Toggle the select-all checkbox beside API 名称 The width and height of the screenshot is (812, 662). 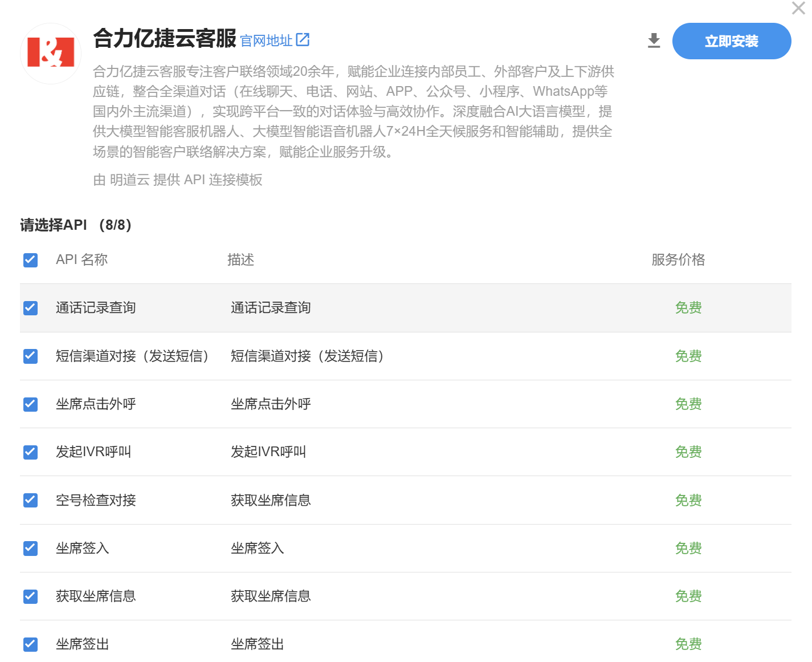click(x=31, y=260)
